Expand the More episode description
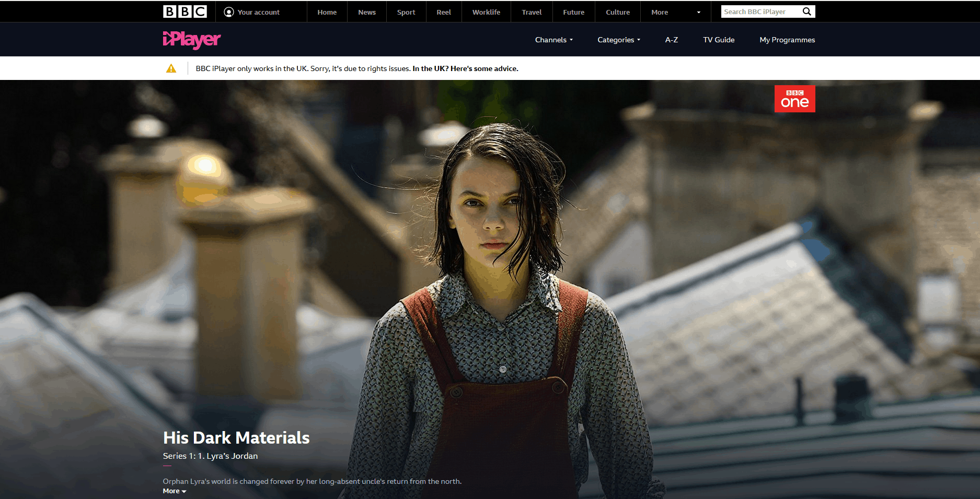This screenshot has width=980, height=499. [174, 491]
